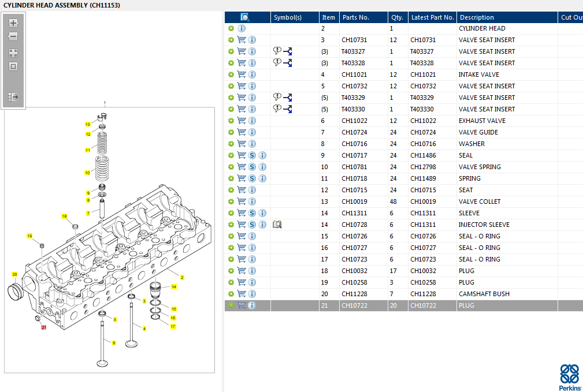The height and width of the screenshot is (392, 583).
Task: Open info for CYLINDER HEAD row
Action: click(x=242, y=28)
